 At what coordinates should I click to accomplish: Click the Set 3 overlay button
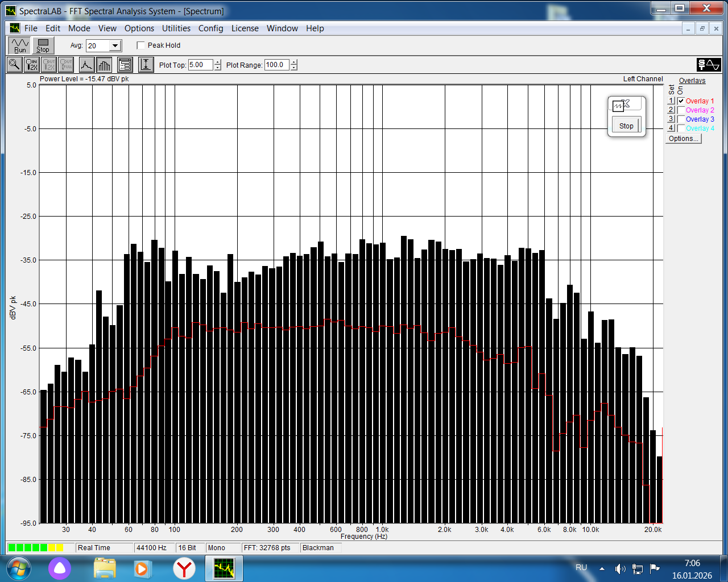[x=671, y=119]
